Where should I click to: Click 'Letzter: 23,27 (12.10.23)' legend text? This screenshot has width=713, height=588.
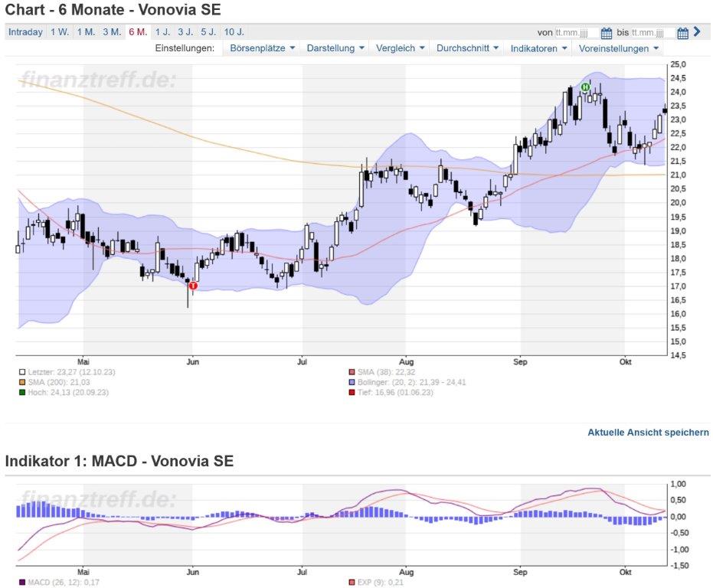coord(71,372)
